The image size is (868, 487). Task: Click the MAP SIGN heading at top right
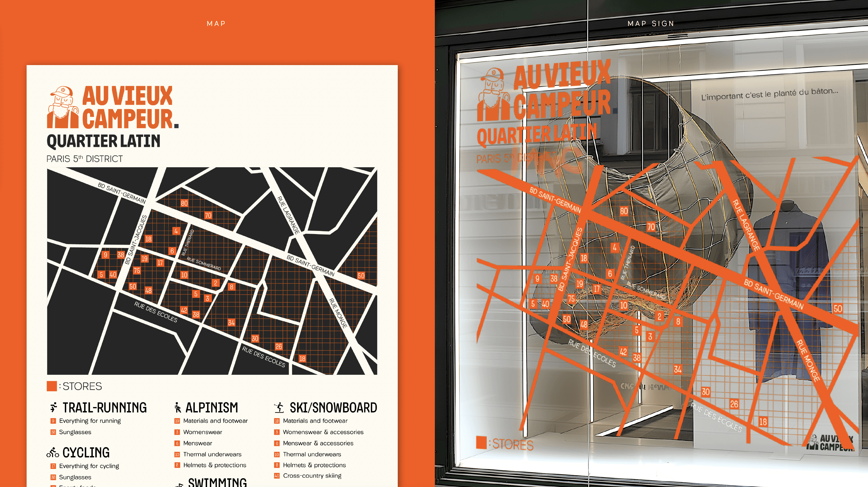tap(651, 23)
